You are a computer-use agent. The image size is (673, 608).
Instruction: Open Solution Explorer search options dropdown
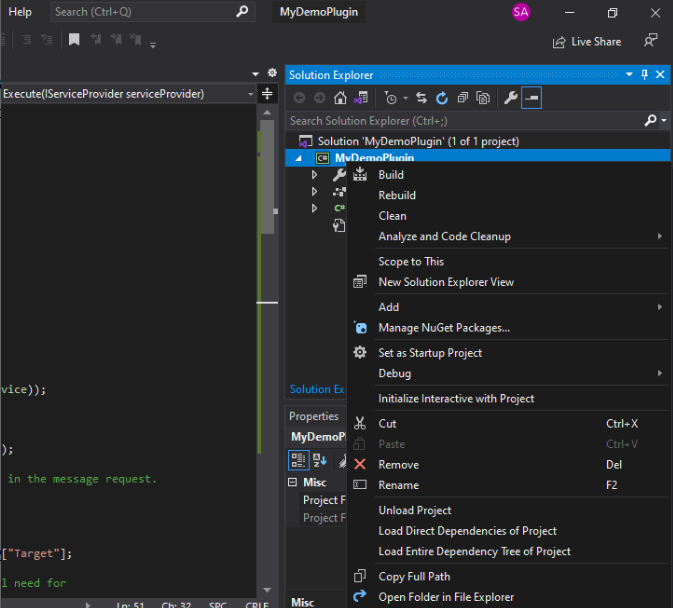(x=664, y=121)
